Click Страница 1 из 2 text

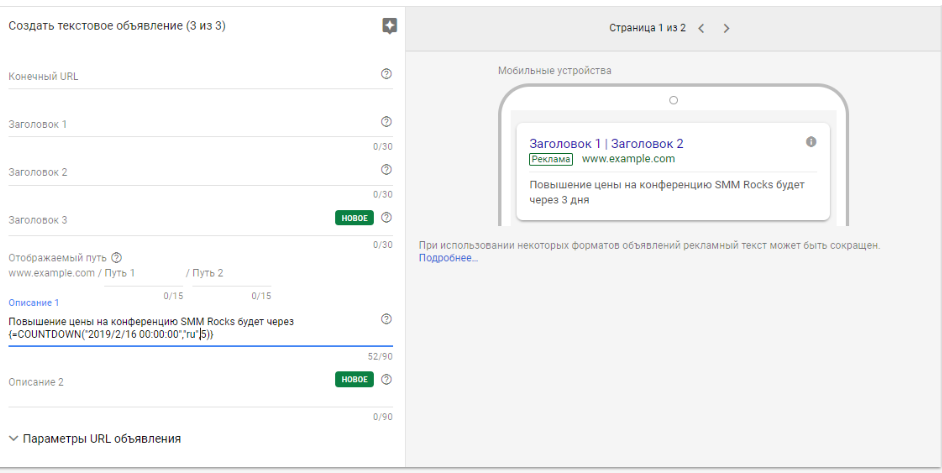pyautogui.click(x=647, y=28)
